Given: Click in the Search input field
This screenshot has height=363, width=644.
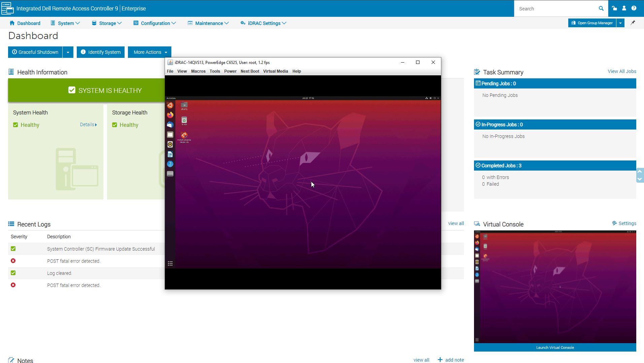Looking at the screenshot, I should [555, 9].
